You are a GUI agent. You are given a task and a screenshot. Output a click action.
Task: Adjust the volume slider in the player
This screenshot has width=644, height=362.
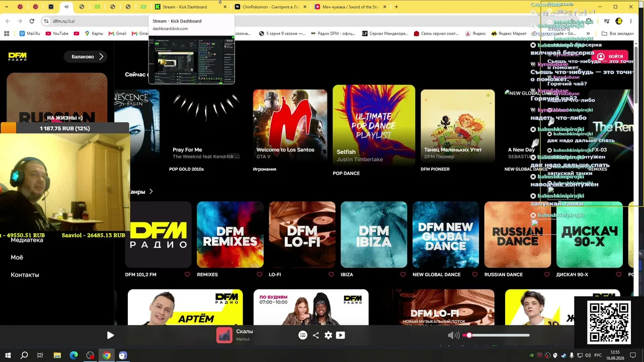pyautogui.click(x=497, y=335)
